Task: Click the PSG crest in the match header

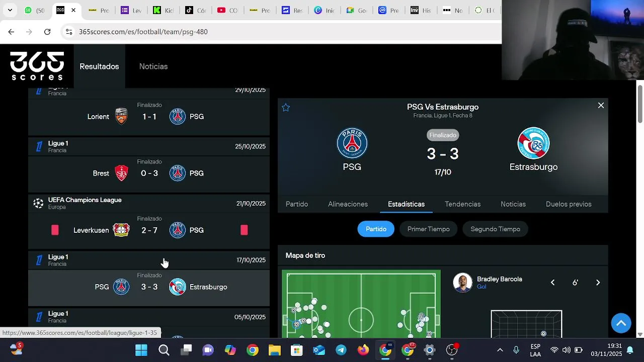Action: coord(352,143)
